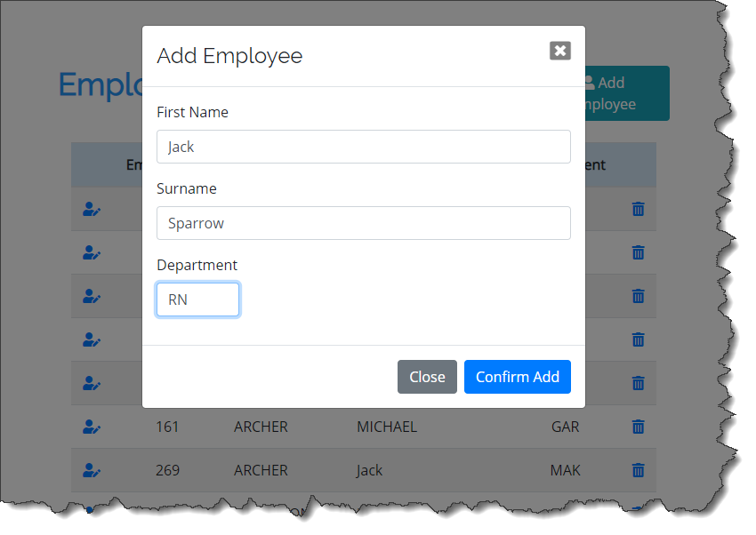
Task: Click into the Surname field containing Sparrow
Action: point(363,223)
